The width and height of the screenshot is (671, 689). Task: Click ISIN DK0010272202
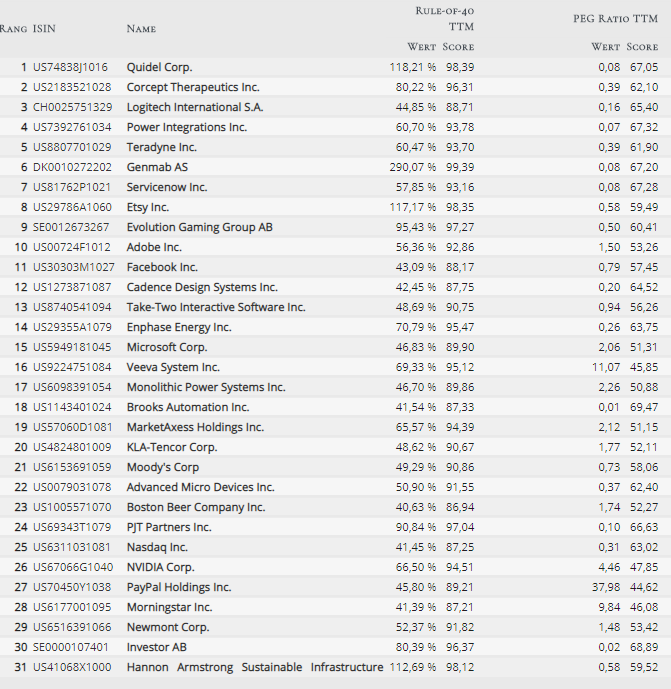[x=72, y=167]
